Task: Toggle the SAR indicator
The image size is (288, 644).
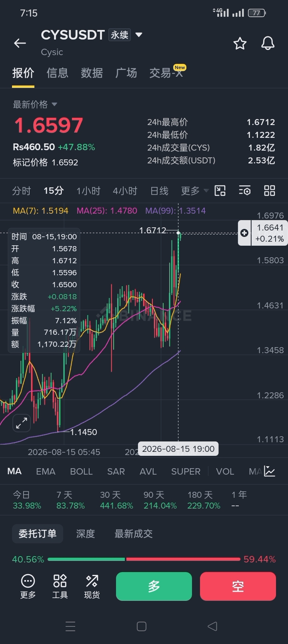Action: (x=116, y=471)
